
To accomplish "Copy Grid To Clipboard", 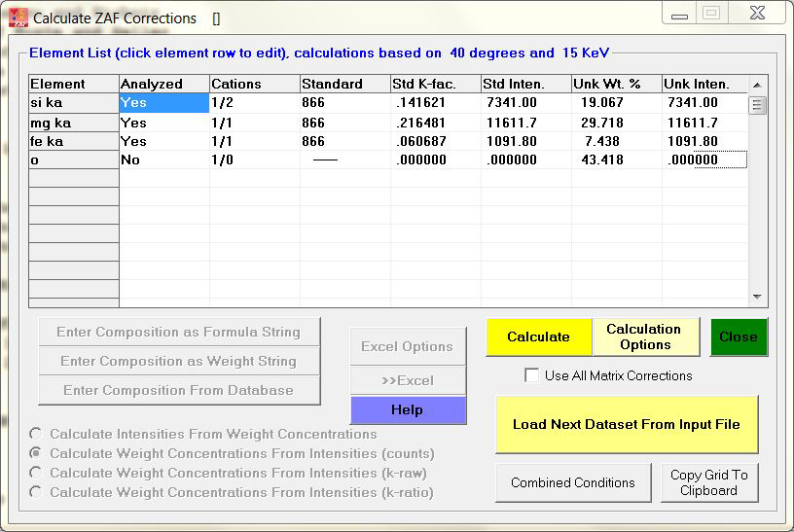I will click(x=708, y=482).
